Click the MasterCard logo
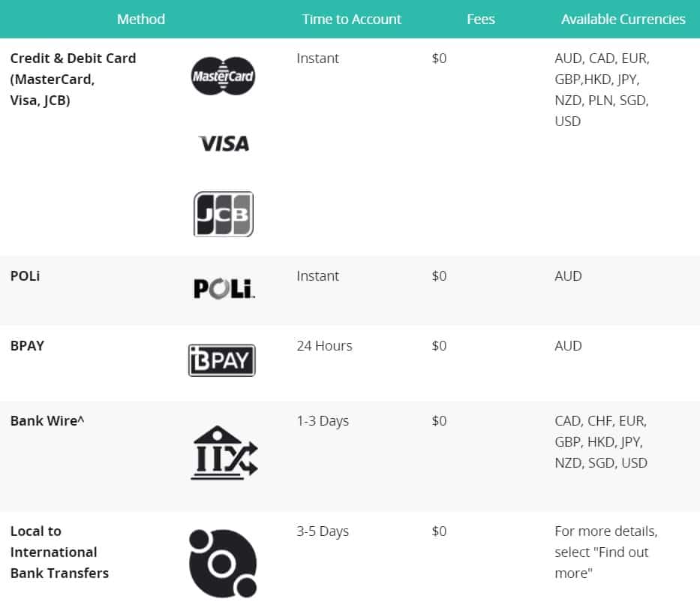Image resolution: width=700 pixels, height=611 pixels. click(x=223, y=76)
